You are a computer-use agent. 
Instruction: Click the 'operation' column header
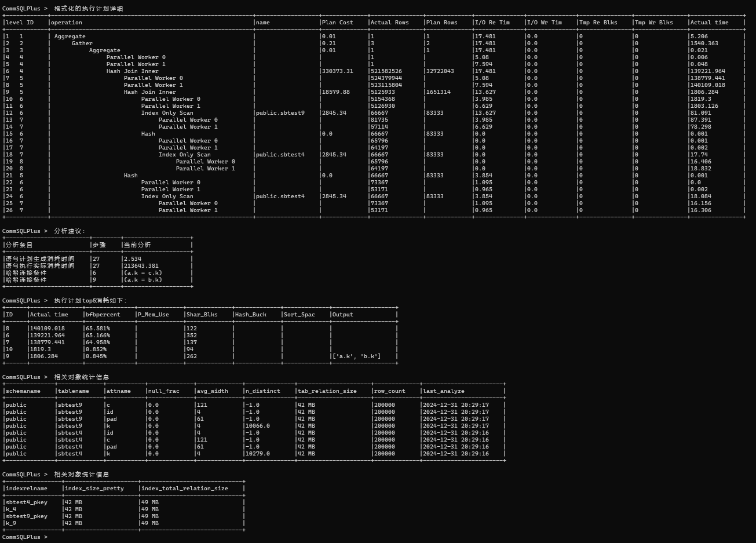pos(67,23)
